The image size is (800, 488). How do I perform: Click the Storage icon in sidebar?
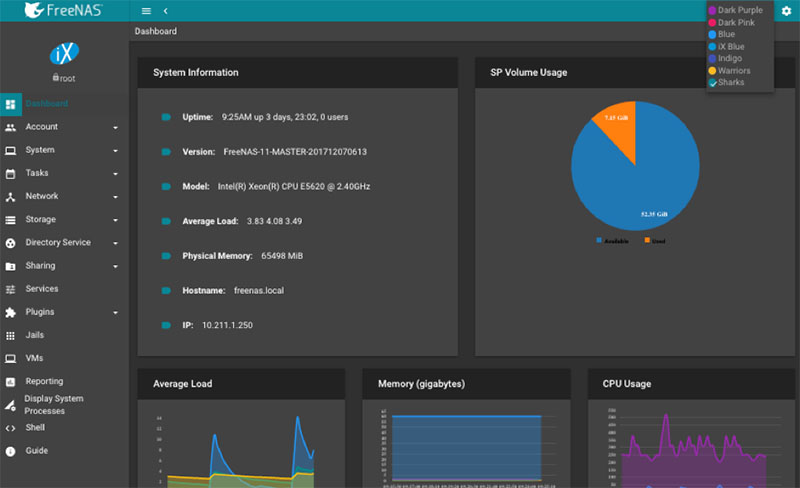[10, 220]
